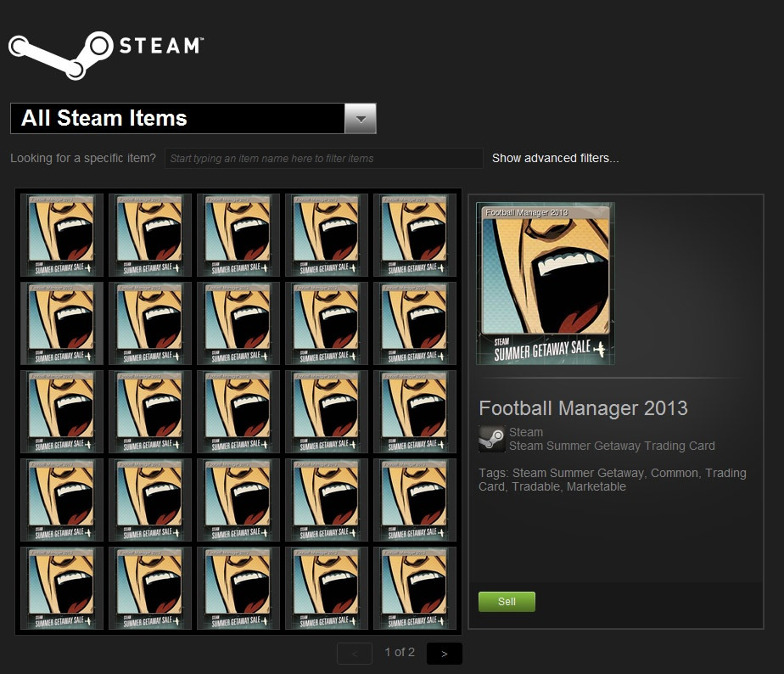Go to the next inventory page

(444, 654)
